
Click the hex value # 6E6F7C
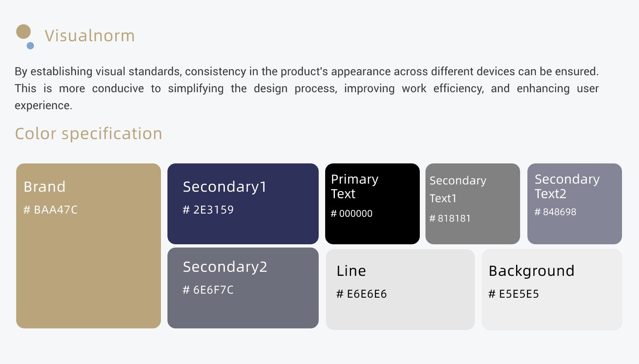(x=208, y=290)
